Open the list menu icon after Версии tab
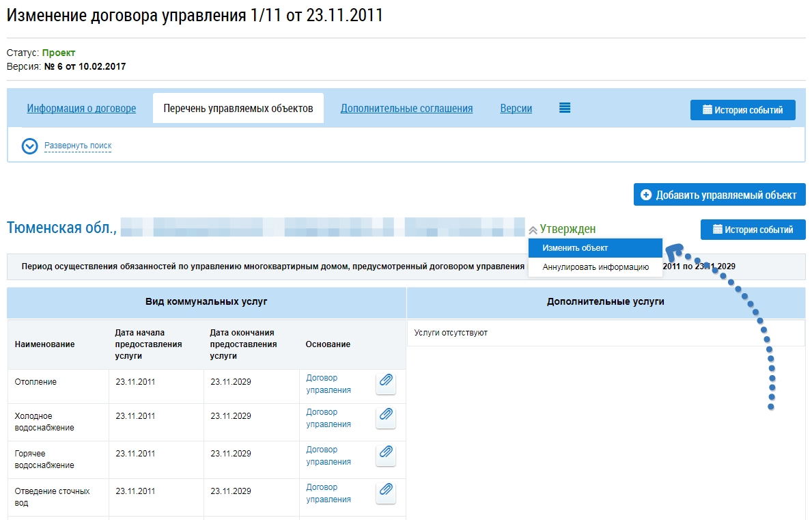The width and height of the screenshot is (812, 520). coord(565,108)
